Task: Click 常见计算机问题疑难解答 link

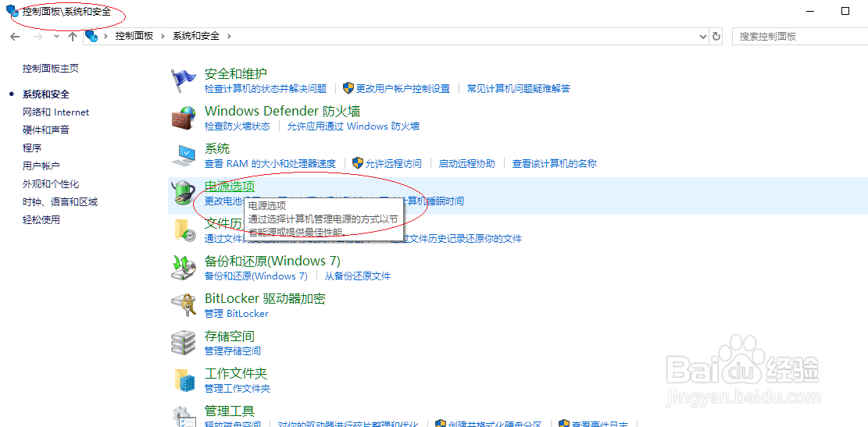Action: [519, 88]
